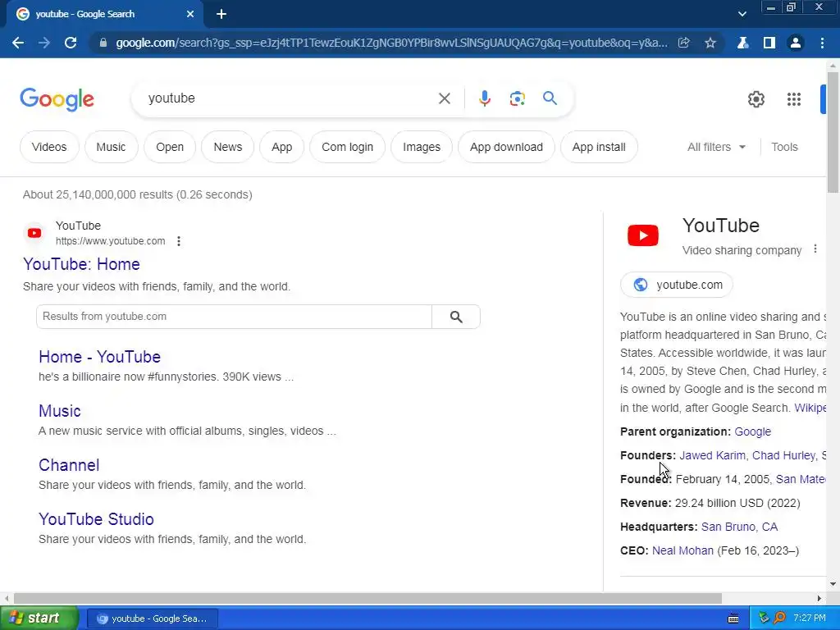The height and width of the screenshot is (630, 840).
Task: Click the scroll right arrow
Action: click(x=819, y=598)
